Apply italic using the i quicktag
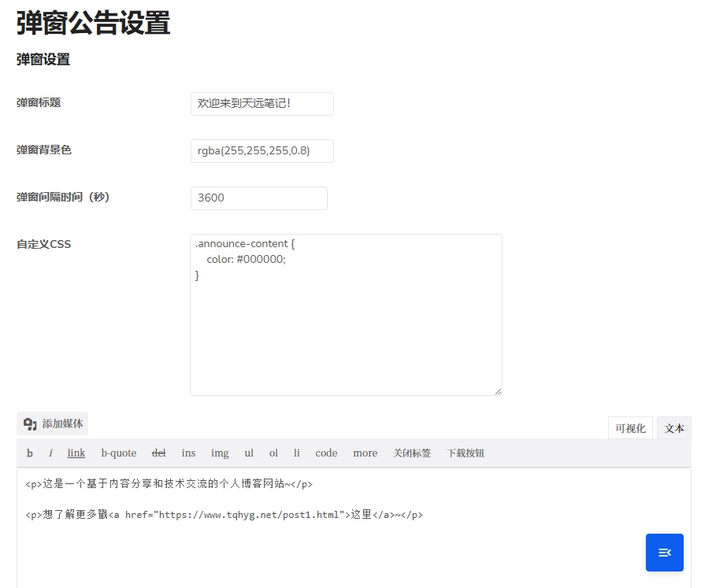The width and height of the screenshot is (701, 588). point(50,453)
